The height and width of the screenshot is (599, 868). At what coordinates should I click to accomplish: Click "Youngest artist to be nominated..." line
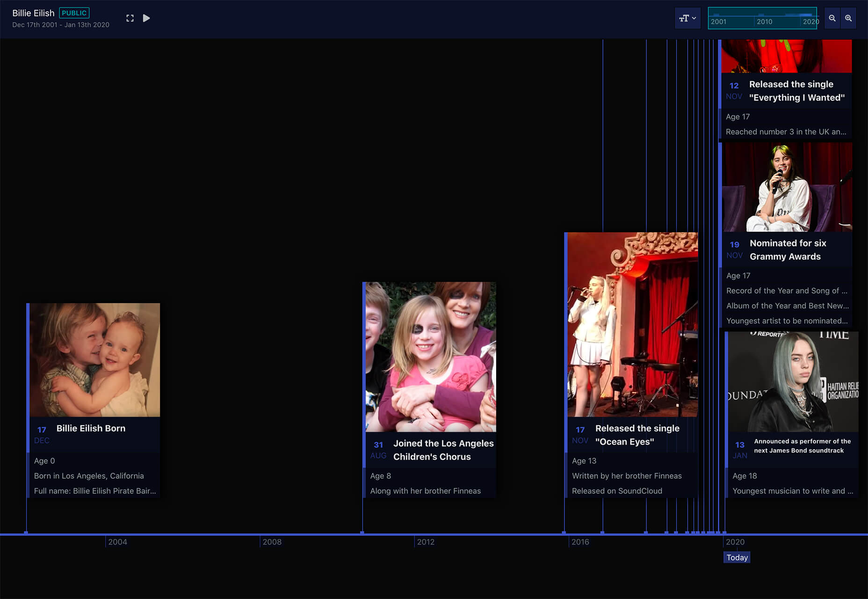pyautogui.click(x=787, y=321)
